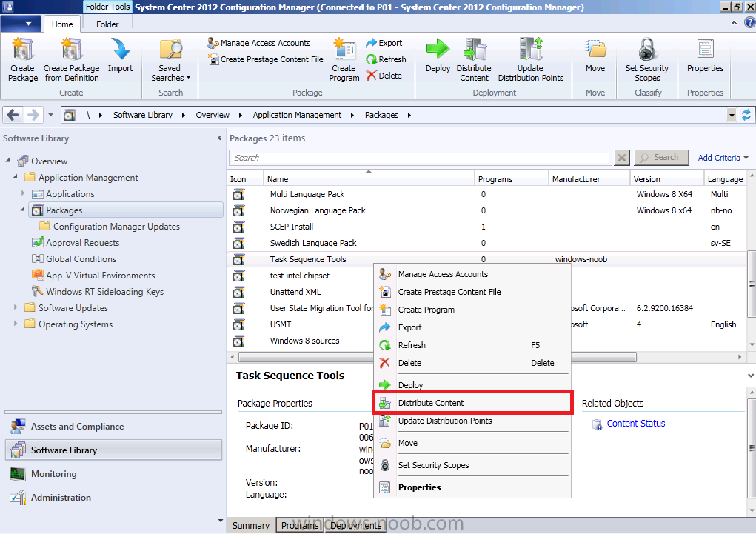Click Application Management in the breadcrumb

coord(297,115)
